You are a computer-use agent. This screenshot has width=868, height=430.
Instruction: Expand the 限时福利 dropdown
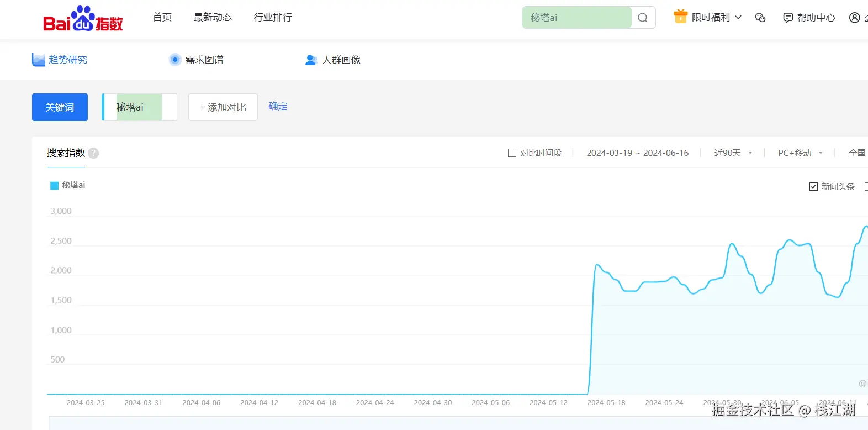[738, 17]
